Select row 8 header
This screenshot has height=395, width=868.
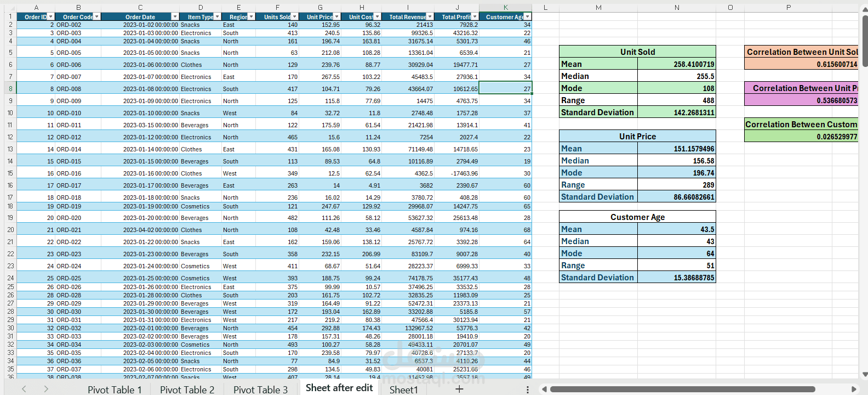(10, 88)
